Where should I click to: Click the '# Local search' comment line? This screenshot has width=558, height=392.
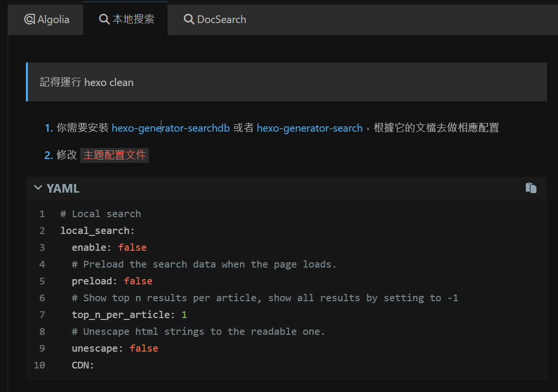[x=100, y=214]
